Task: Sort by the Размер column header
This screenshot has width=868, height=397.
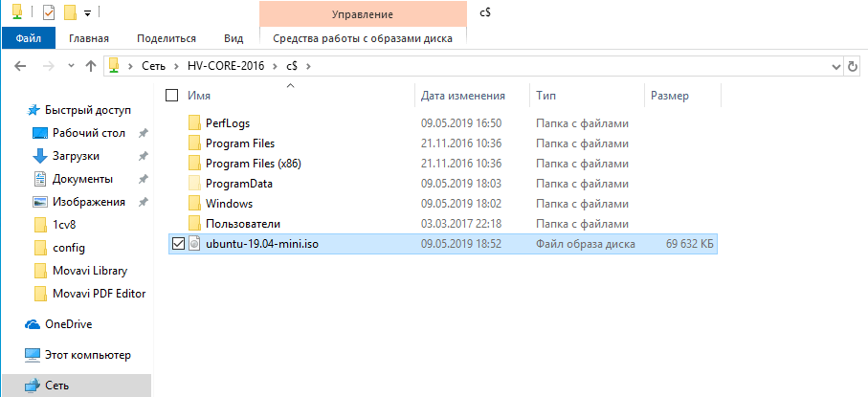Action: tap(670, 96)
